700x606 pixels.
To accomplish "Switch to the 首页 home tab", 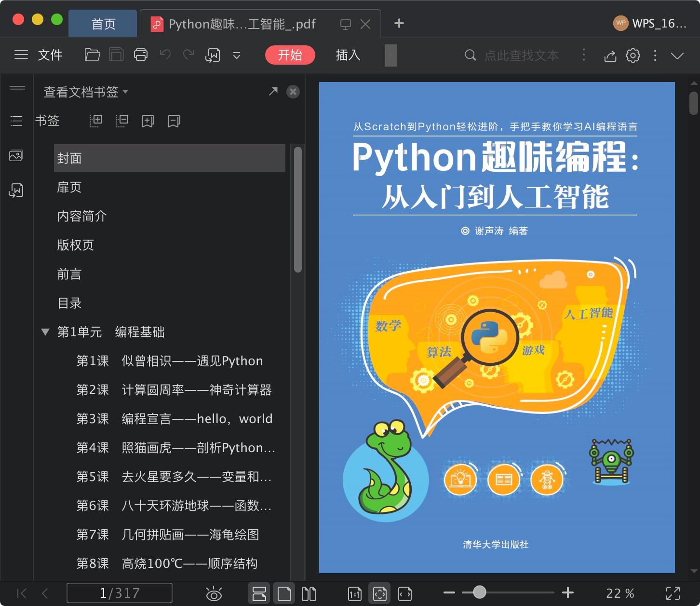I will coord(103,24).
